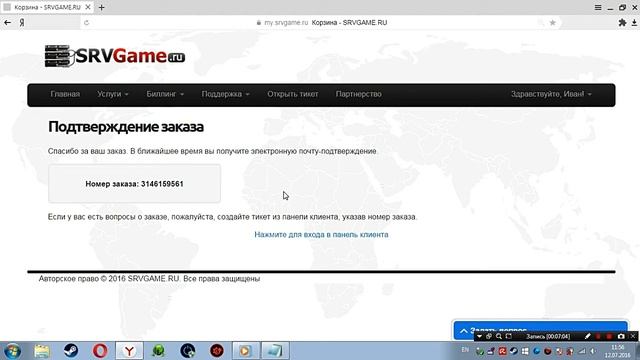The image size is (640, 360).
Task: Expand the Биллинг dropdown menu
Action: 165,94
